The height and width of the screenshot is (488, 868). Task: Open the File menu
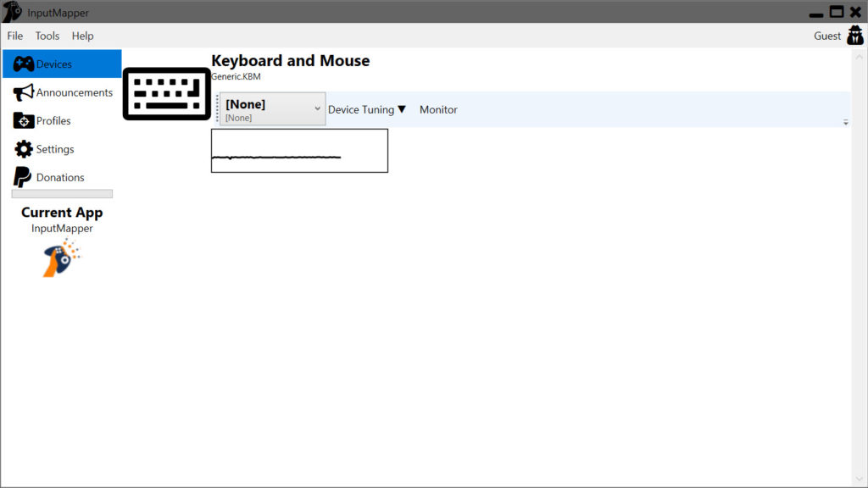pos(15,36)
